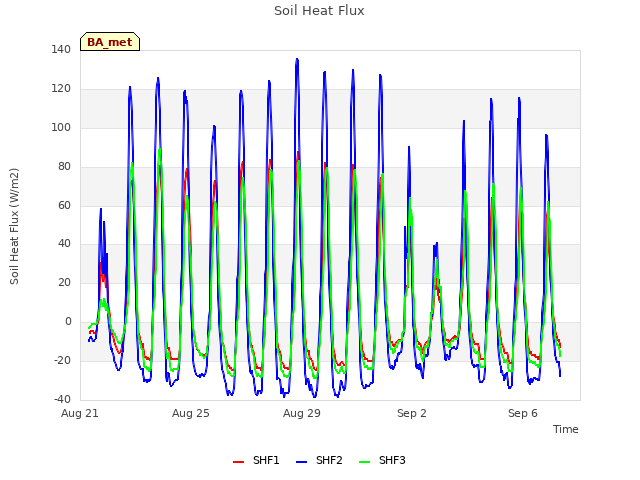Click the blue SHF2 legend line marker

point(301,462)
